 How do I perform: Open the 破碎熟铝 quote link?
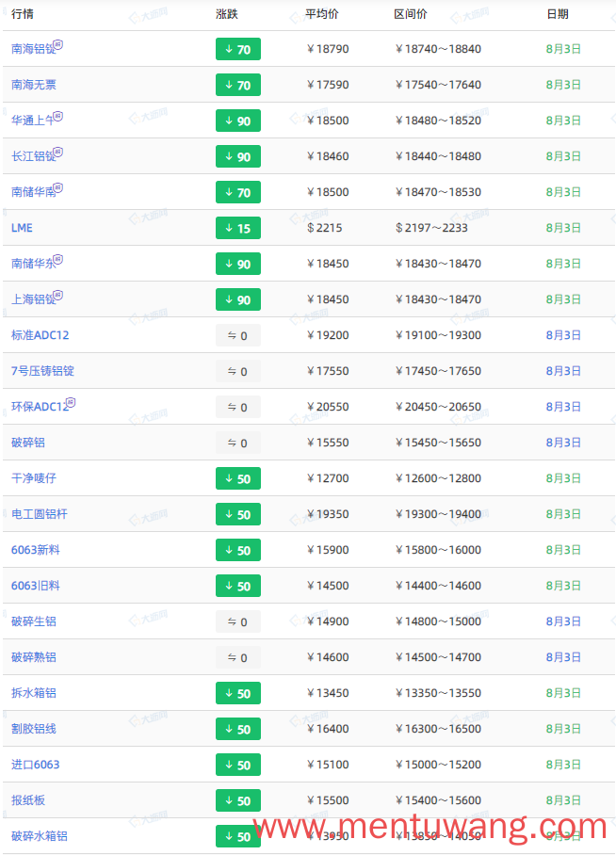(34, 657)
